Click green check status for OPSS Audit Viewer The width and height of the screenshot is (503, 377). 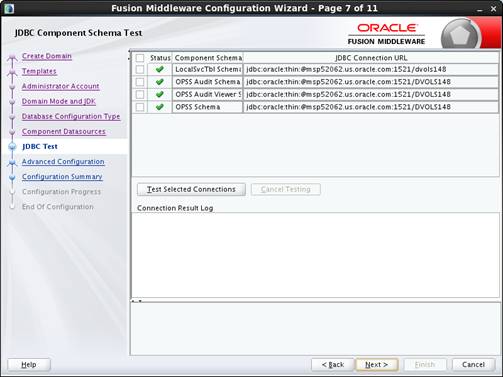(160, 94)
